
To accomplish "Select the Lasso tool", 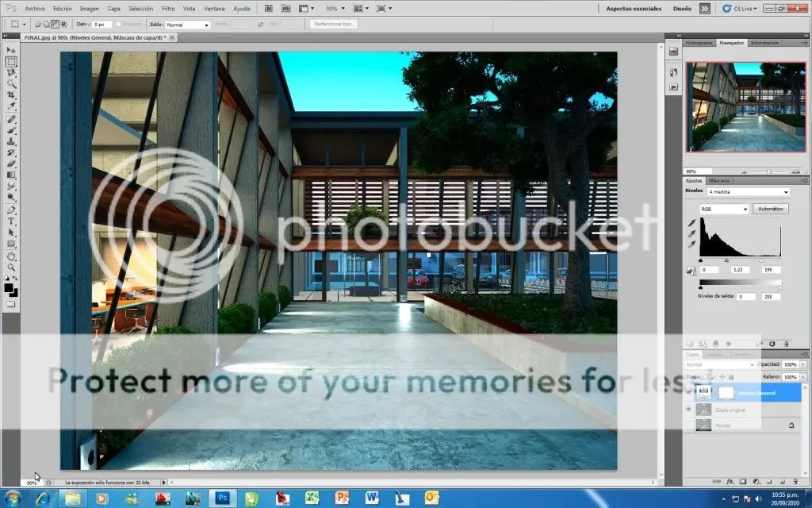I will click(11, 73).
